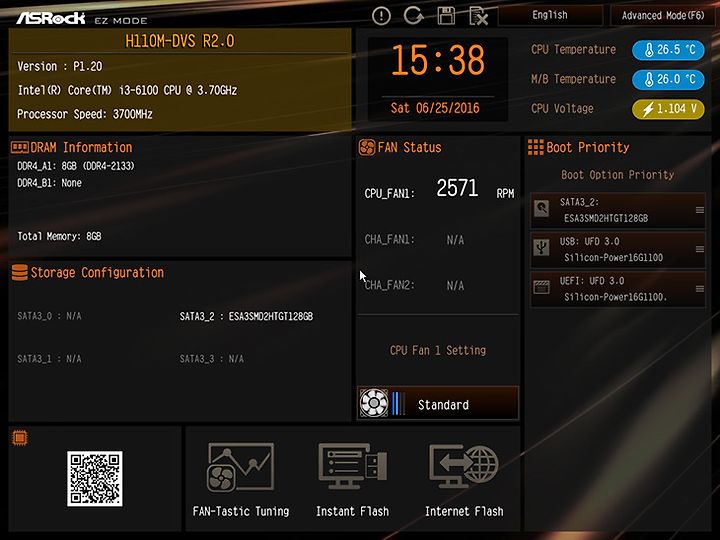Click Processor Speed: 3700MHz text

(x=84, y=114)
